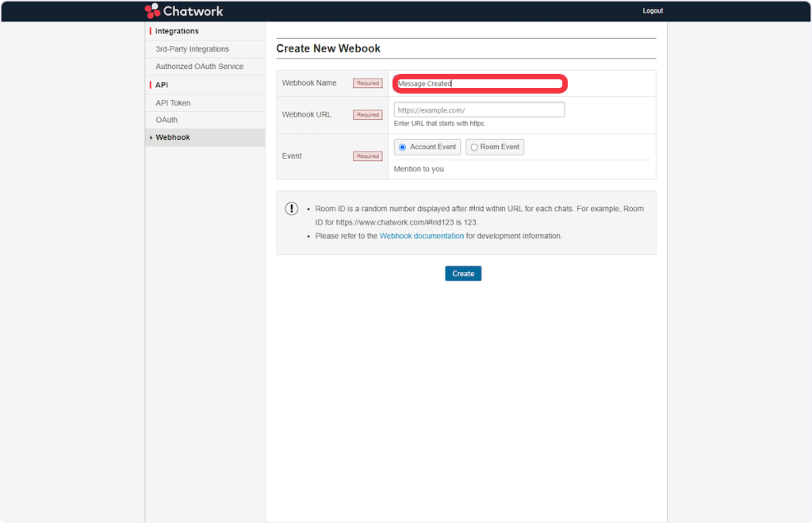Viewport: 812px width, 523px height.
Task: Open the Webhook documentation link
Action: [x=421, y=237]
